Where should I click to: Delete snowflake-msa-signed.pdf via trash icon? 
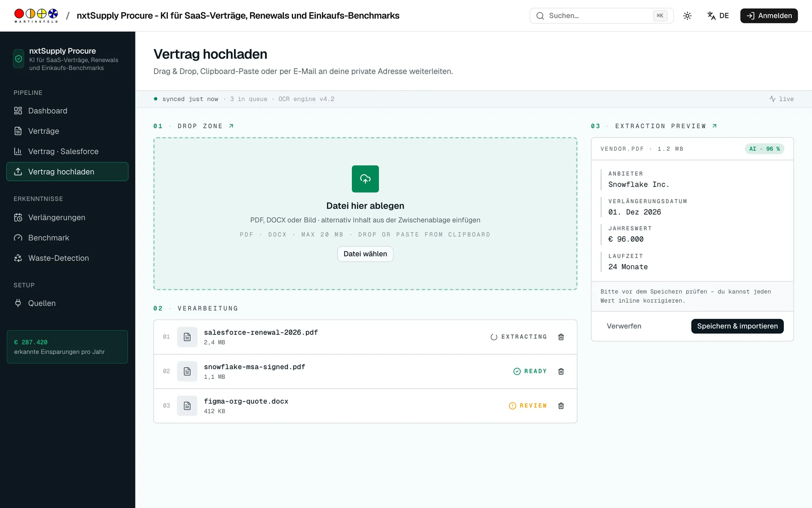561,371
